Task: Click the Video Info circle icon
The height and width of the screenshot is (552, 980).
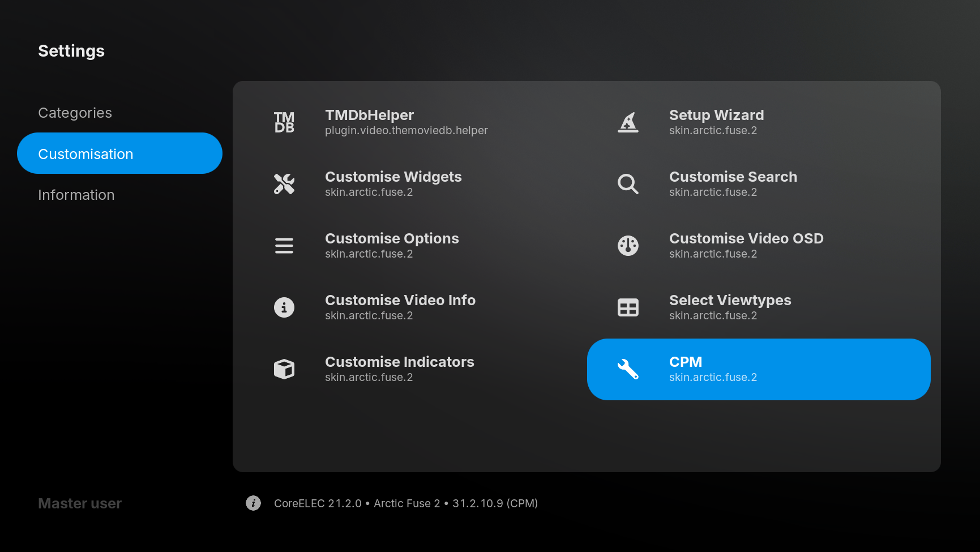Action: coord(284,307)
